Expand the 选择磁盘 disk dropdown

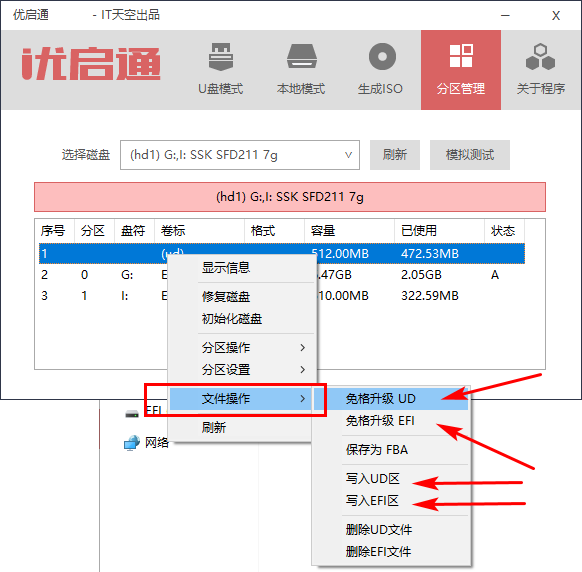pyautogui.click(x=240, y=155)
